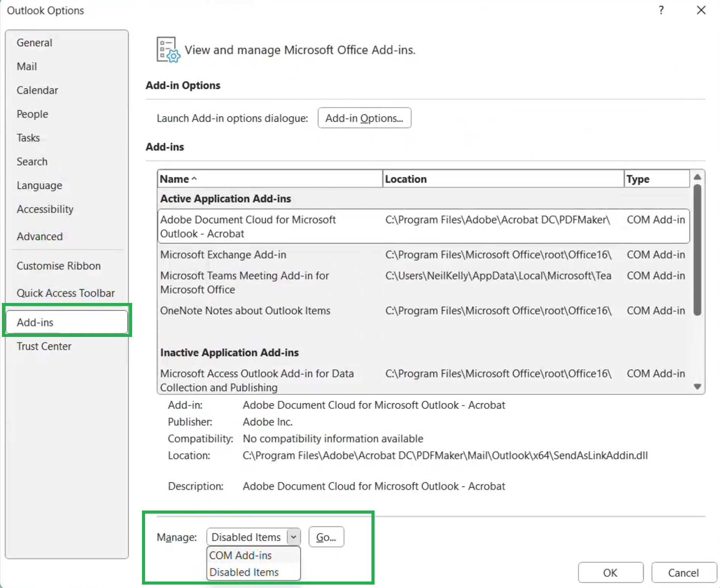The width and height of the screenshot is (720, 588).
Task: Click the add-ins list scroll down arrow
Action: click(697, 387)
